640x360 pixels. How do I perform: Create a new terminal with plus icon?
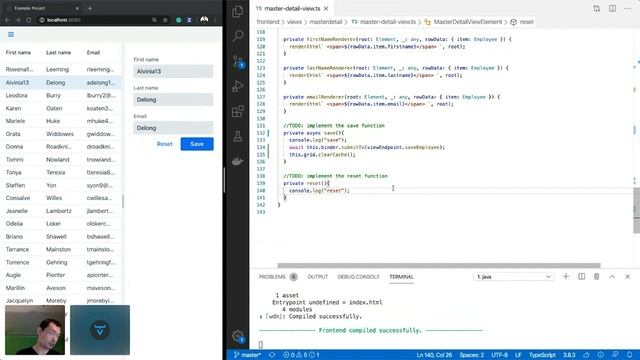click(566, 276)
